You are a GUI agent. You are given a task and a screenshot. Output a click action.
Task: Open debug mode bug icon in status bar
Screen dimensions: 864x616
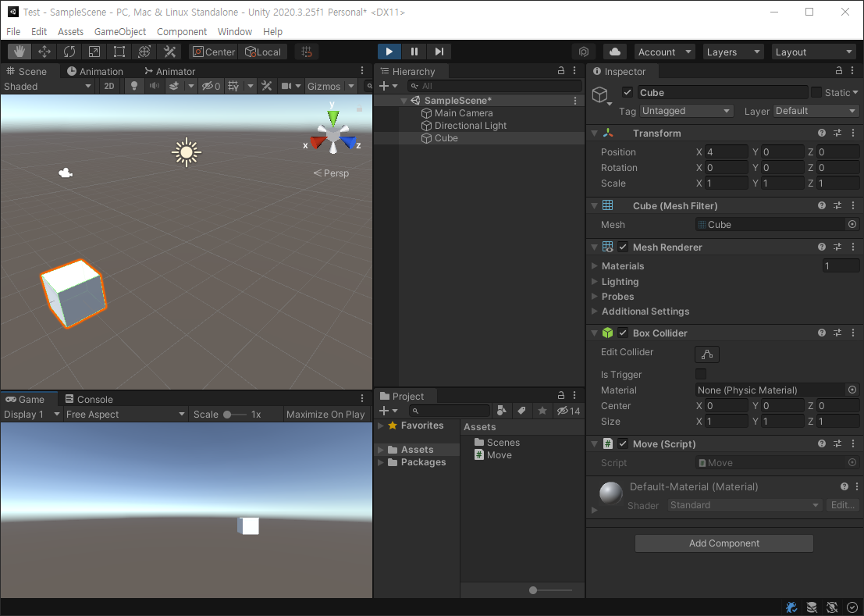(x=791, y=607)
